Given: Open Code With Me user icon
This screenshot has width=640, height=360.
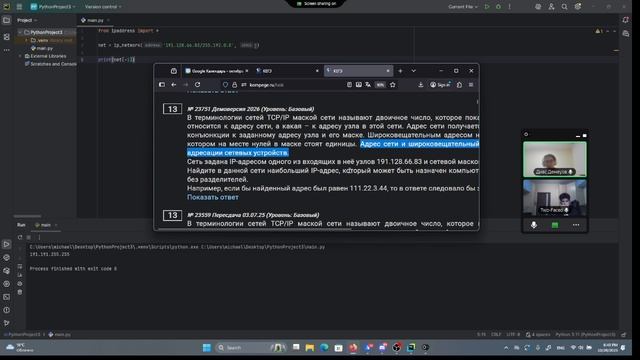Looking at the screenshot, I should click(x=551, y=7).
